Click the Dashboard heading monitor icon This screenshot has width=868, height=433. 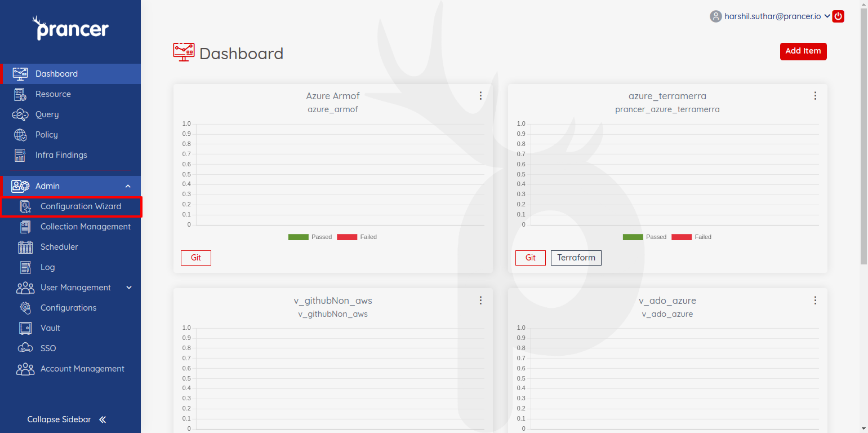click(184, 52)
